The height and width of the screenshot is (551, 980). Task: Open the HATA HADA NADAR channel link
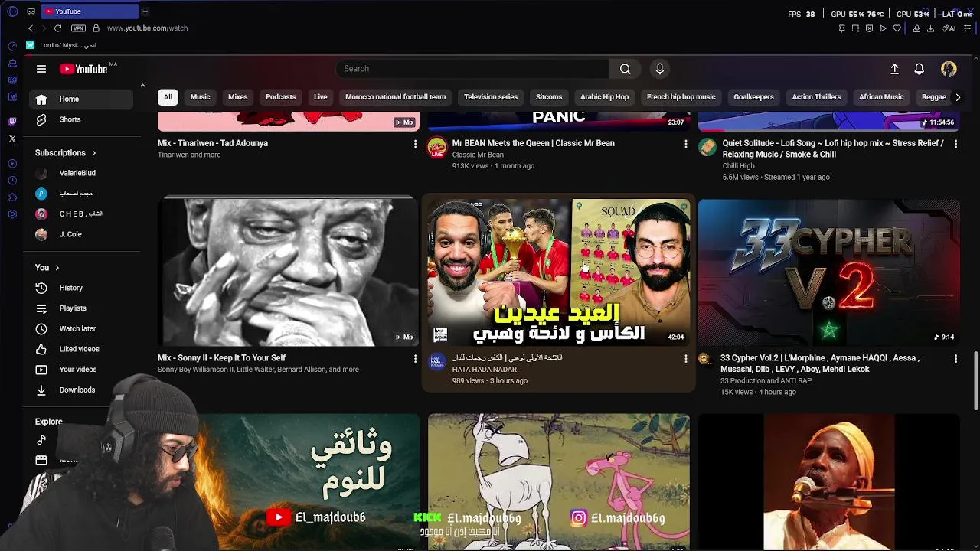pos(484,370)
